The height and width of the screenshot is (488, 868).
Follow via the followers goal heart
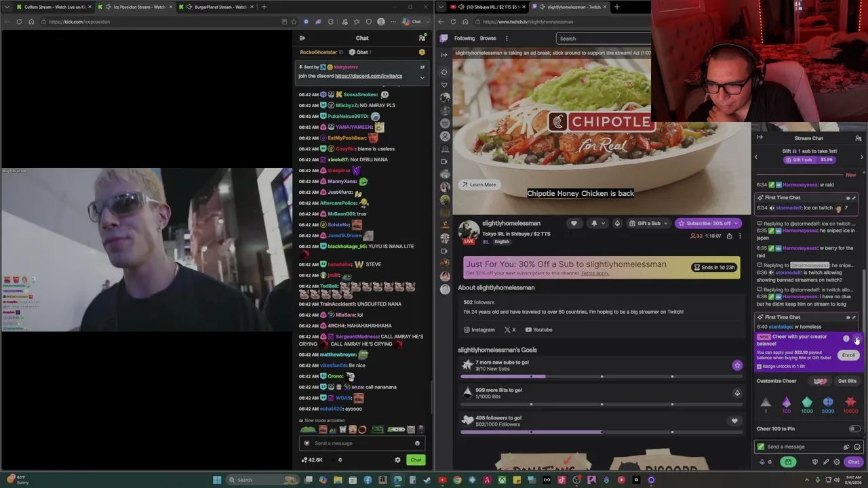click(x=734, y=421)
